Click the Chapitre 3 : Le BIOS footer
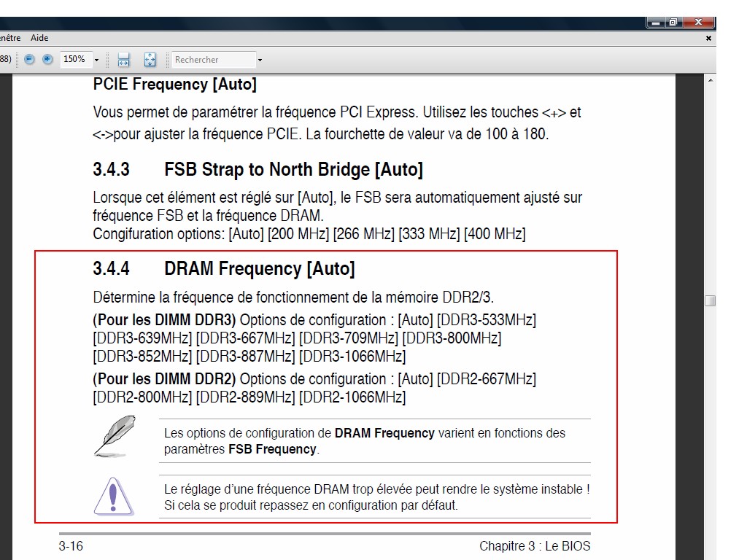 pyautogui.click(x=535, y=546)
